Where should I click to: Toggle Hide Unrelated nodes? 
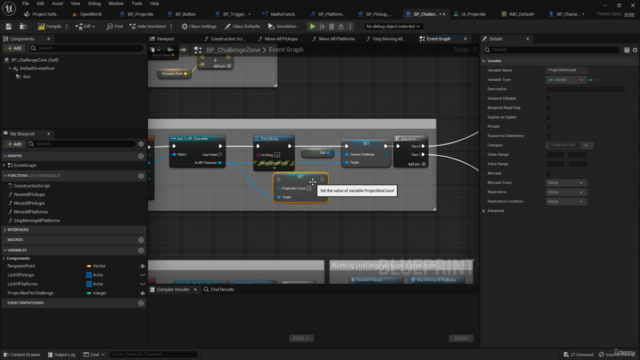pos(148,27)
